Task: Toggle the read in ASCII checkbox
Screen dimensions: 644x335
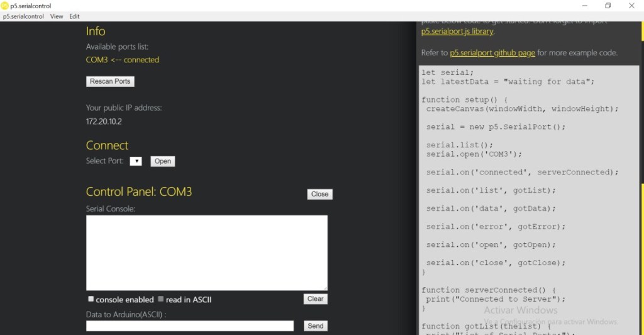Action: click(161, 299)
